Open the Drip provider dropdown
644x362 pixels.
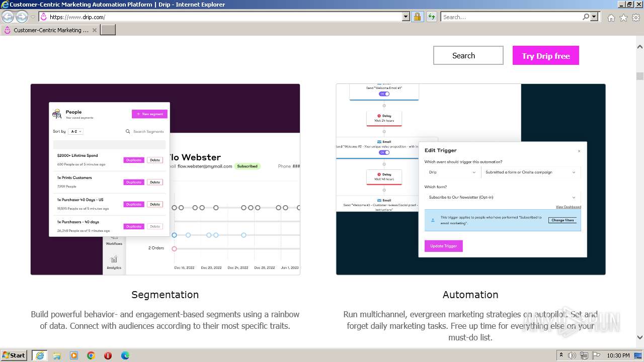452,172
